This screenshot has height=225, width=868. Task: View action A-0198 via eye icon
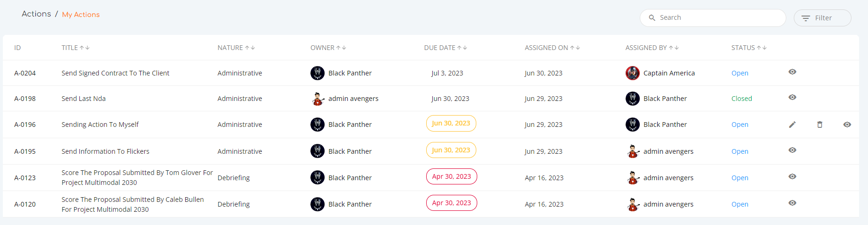pyautogui.click(x=792, y=97)
